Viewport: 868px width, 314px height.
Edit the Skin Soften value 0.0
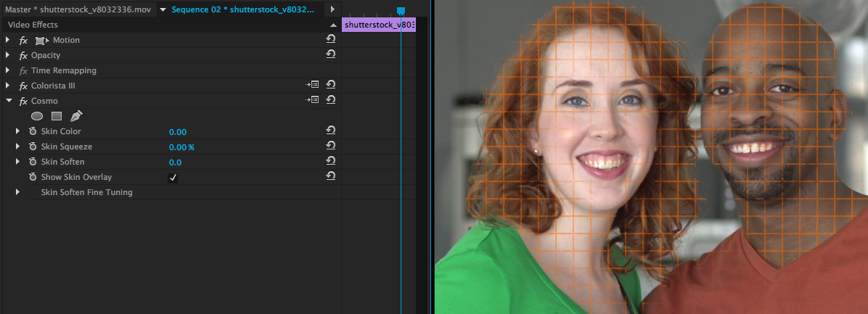click(175, 162)
